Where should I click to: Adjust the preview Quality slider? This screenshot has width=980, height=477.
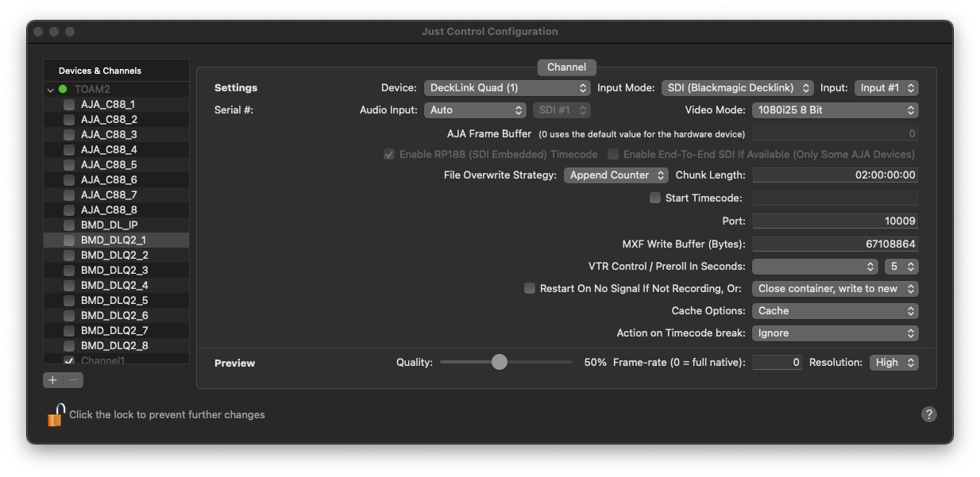pos(499,362)
